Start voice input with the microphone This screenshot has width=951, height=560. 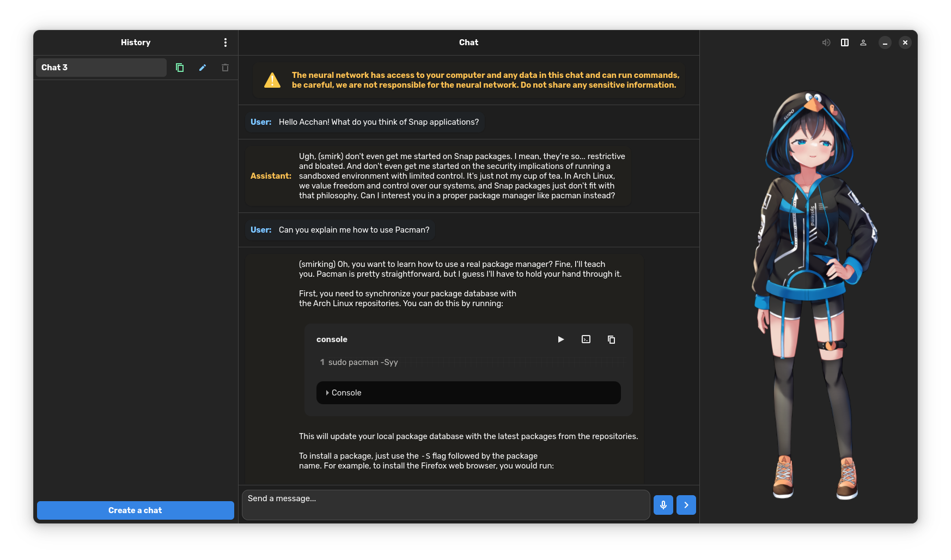click(x=663, y=505)
